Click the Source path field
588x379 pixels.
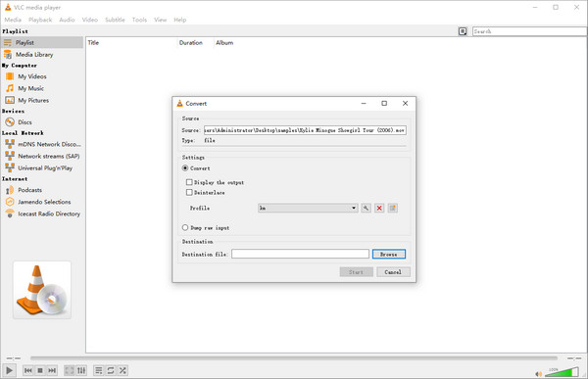tap(305, 130)
